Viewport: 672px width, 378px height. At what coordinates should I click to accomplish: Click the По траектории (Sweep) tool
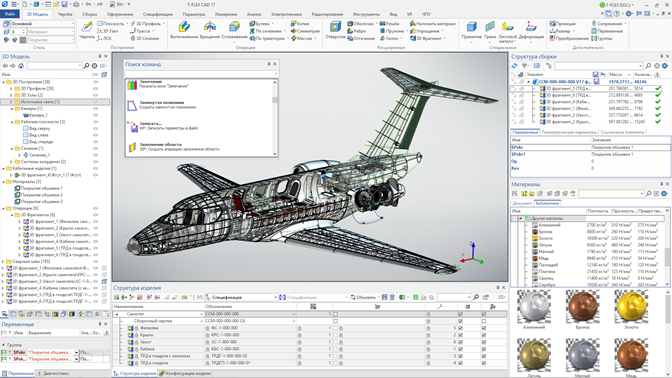(267, 38)
